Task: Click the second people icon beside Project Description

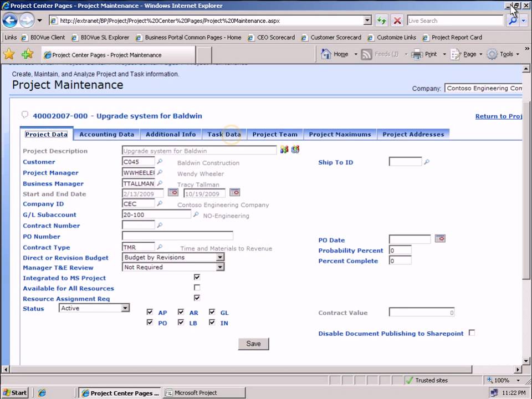Action: [x=295, y=149]
